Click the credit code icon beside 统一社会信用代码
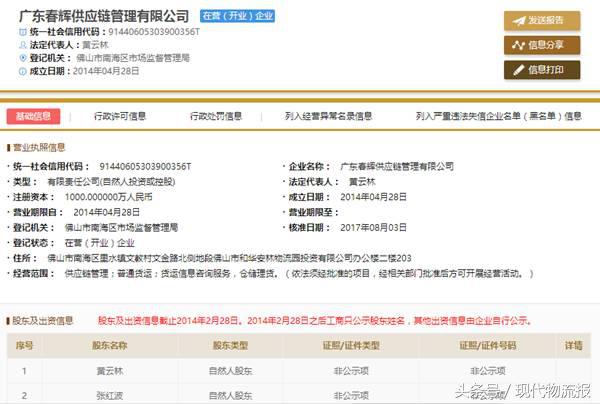Viewport: 600px width, 404px height. pos(23,32)
